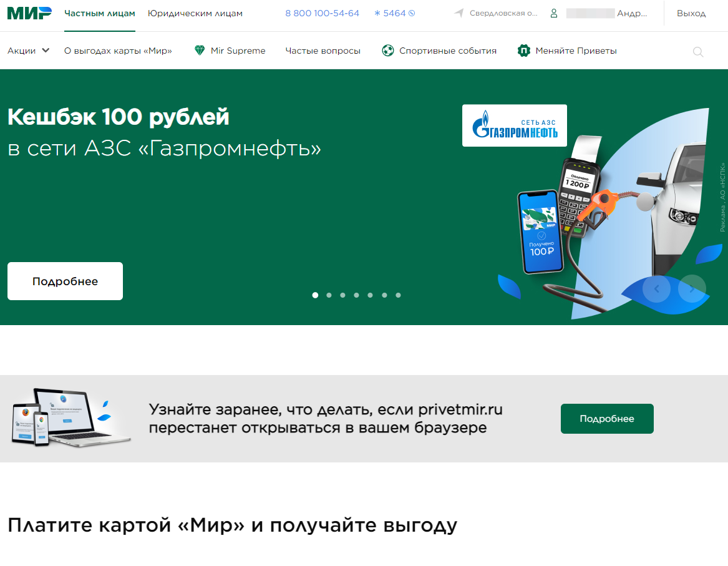The height and width of the screenshot is (566, 728).
Task: Expand the Акции dropdown menu
Action: (27, 51)
